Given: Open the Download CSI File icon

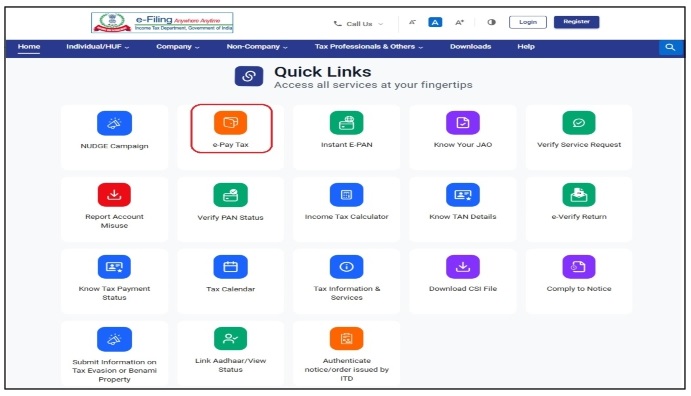Looking at the screenshot, I should 463,266.
